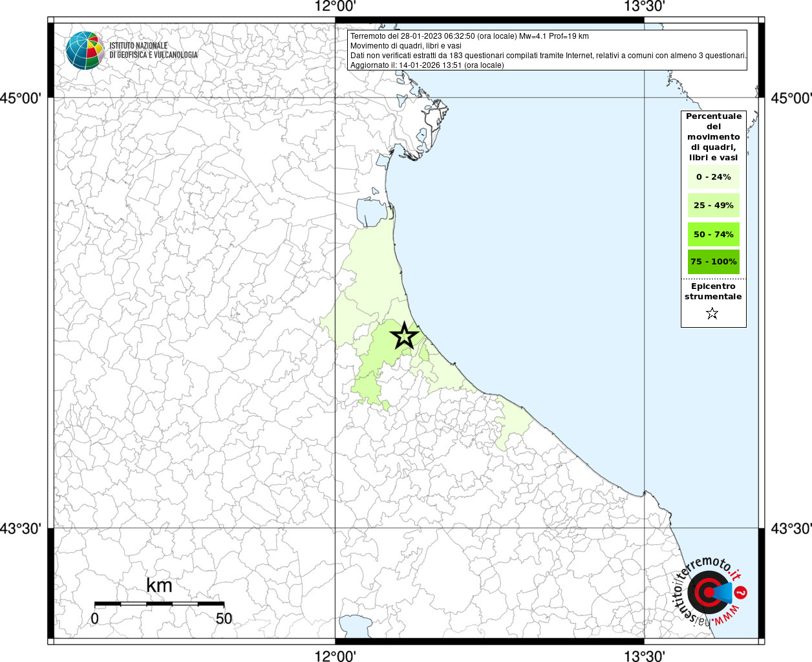Click the '0' value on scale bar
Image resolution: width=812 pixels, height=662 pixels.
point(95,618)
